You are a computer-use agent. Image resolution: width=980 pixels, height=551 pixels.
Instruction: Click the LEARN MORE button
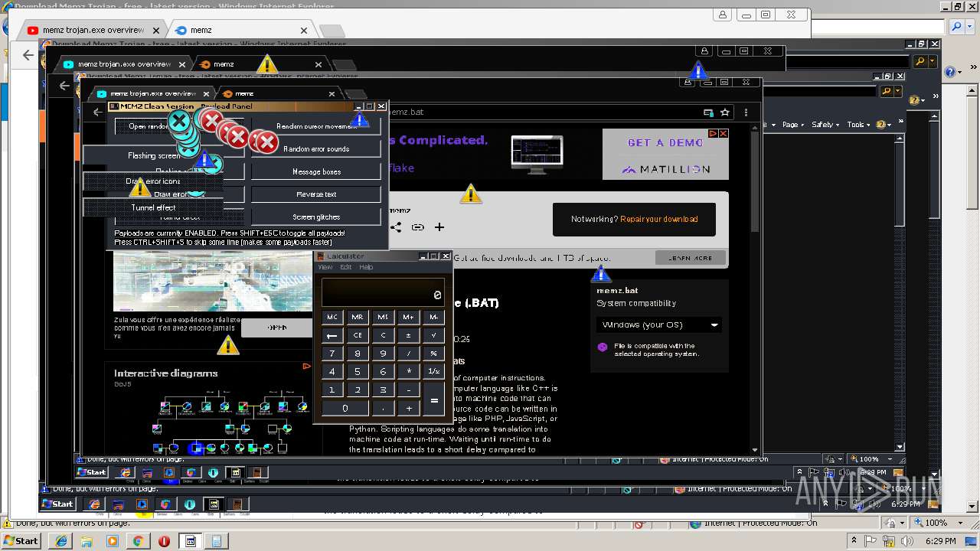click(x=690, y=258)
